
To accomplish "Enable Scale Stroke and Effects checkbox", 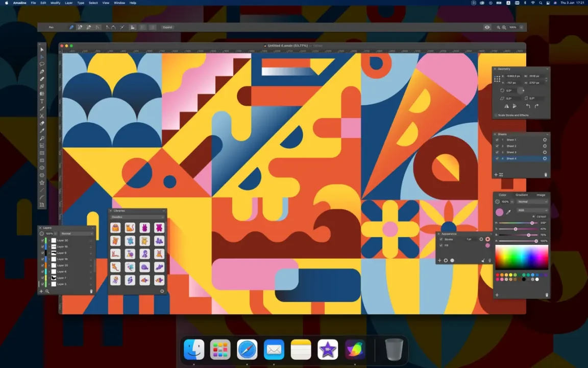I will 496,116.
